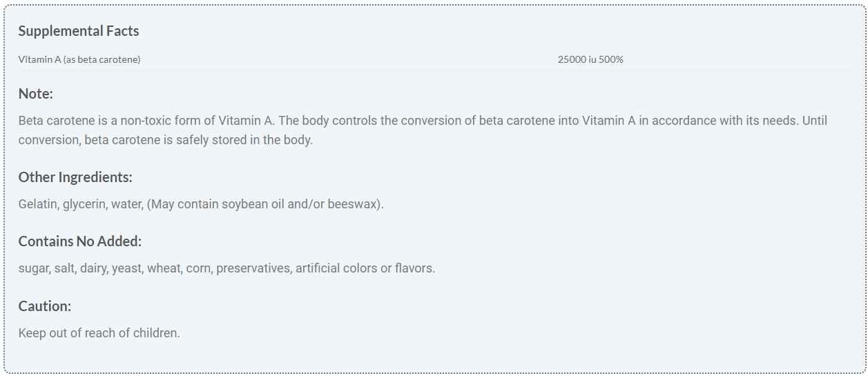Click the word 'yeast' in the no-added list
The width and height of the screenshot is (868, 378).
(x=126, y=268)
